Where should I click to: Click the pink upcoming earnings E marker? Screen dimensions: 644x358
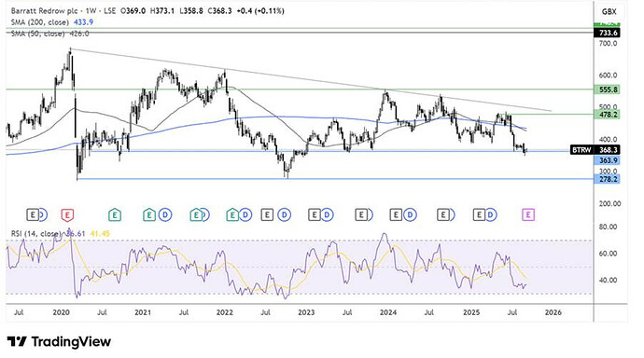coord(528,214)
